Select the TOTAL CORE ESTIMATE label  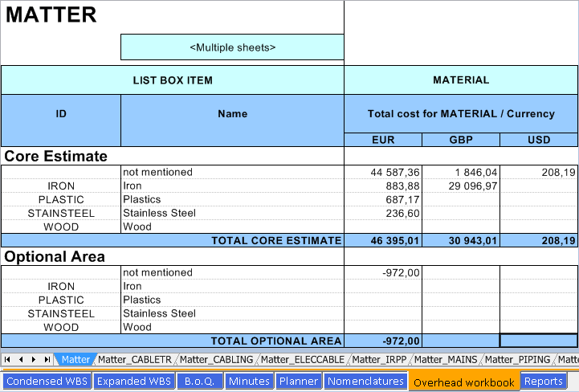coord(276,240)
